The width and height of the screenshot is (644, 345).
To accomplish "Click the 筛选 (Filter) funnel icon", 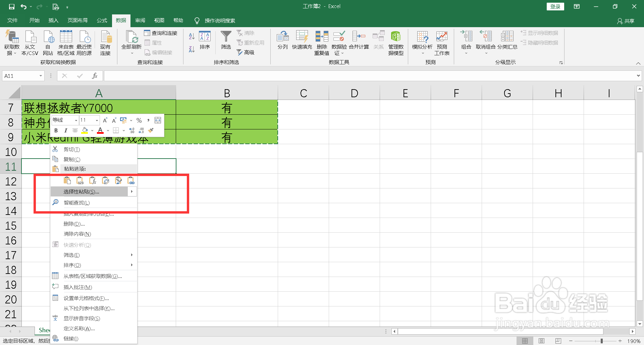I will point(226,40).
